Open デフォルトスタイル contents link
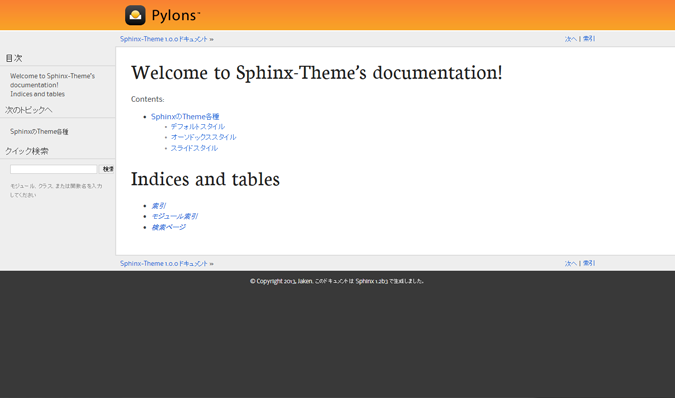675x398 pixels. pyautogui.click(x=198, y=126)
